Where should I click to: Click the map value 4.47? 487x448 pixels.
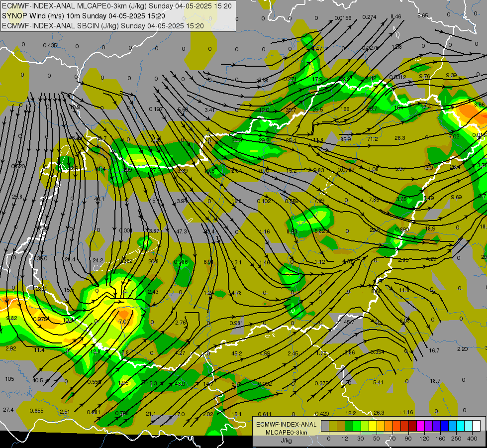[317, 49]
